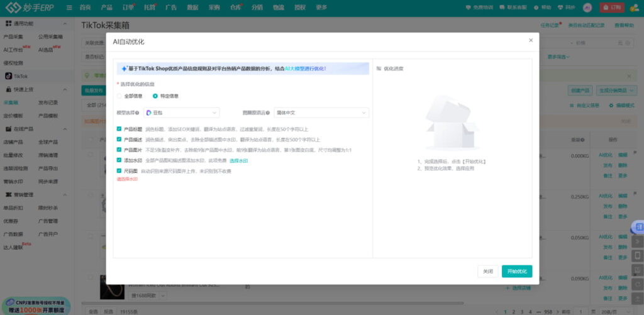Open the user account icon at top right
Screen dimensions: 644x315
pyautogui.click(x=634, y=8)
